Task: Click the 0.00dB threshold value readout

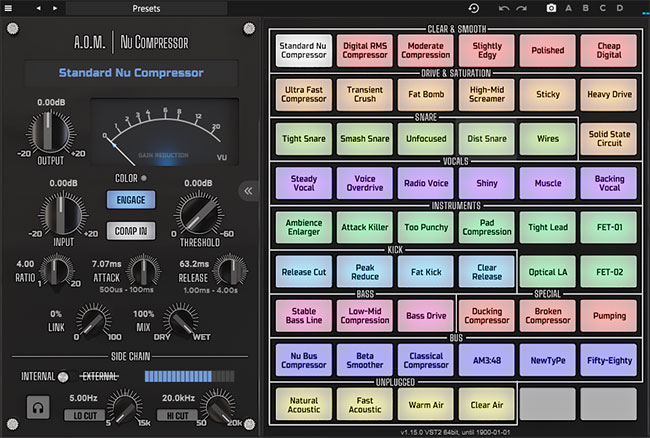Action: [x=198, y=183]
